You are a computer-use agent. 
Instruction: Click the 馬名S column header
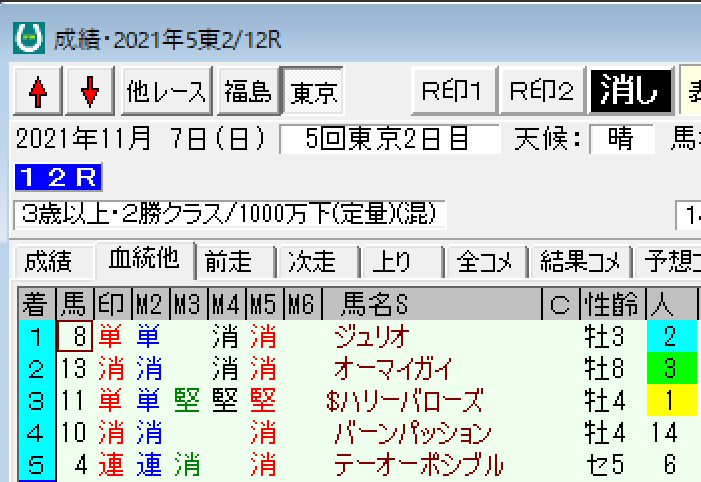[x=432, y=304]
